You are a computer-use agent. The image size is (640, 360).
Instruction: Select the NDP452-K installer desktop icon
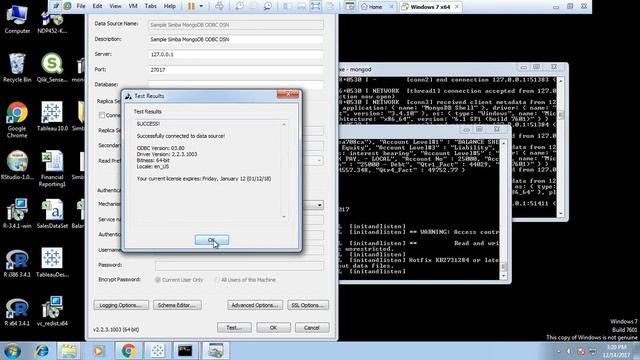(x=52, y=20)
